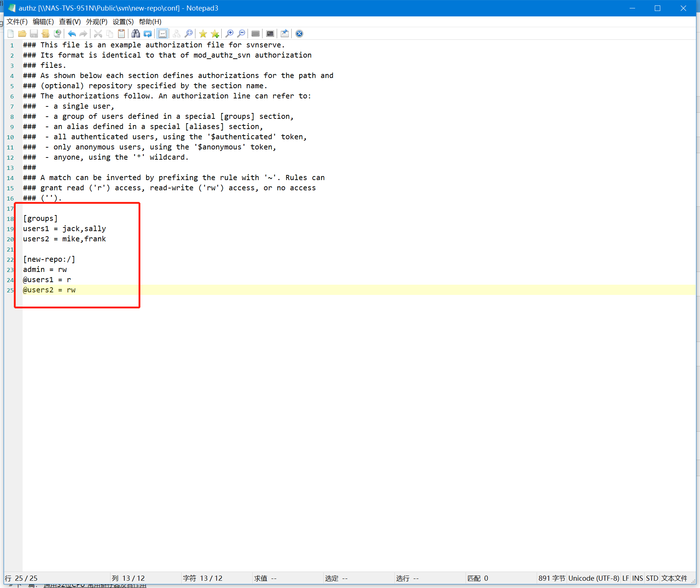Toggle the Word wrap toolbar button
Image resolution: width=700 pixels, height=588 pixels.
click(163, 34)
